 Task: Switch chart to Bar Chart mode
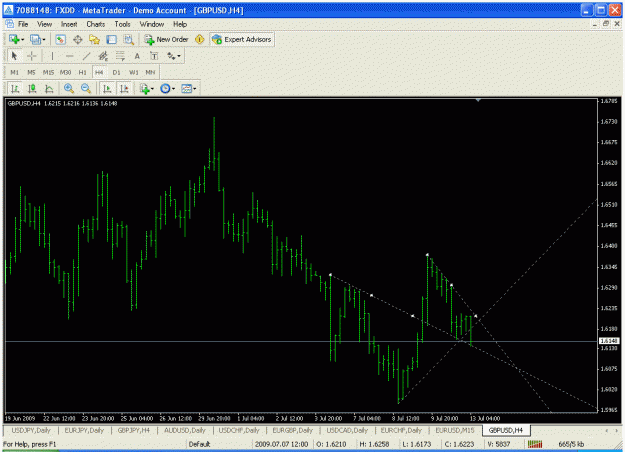click(x=15, y=88)
